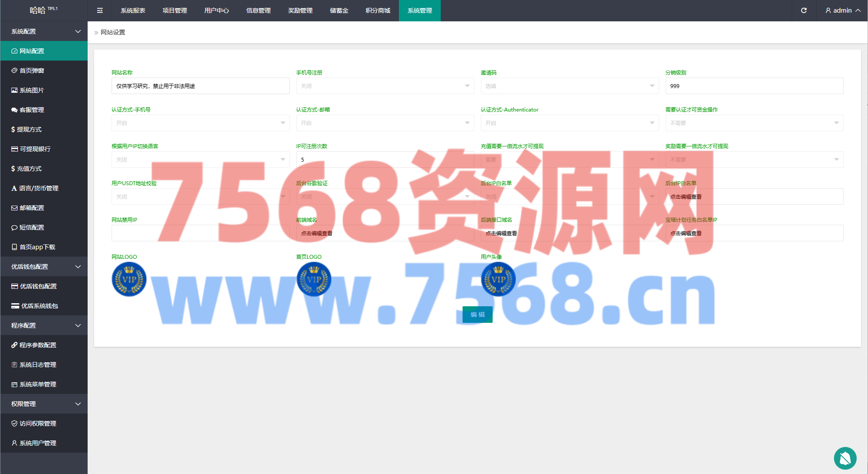Switch to 用户中心 top tab
The height and width of the screenshot is (474, 868).
point(216,10)
